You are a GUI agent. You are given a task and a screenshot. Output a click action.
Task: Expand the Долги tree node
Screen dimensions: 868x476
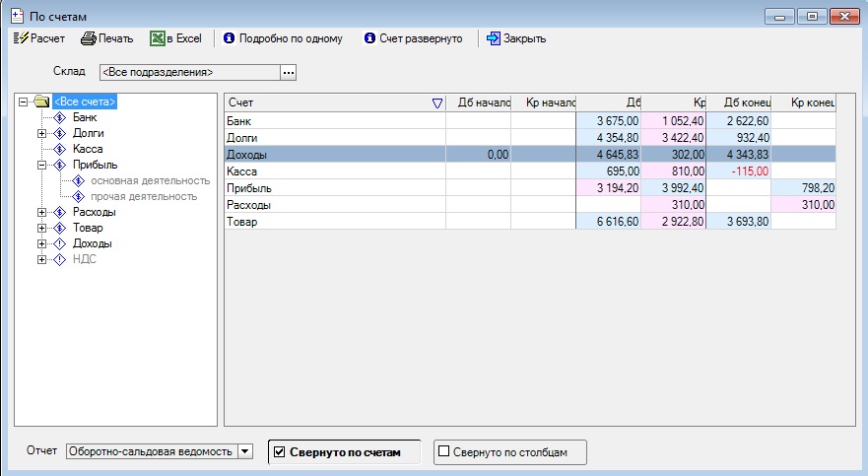tap(41, 133)
